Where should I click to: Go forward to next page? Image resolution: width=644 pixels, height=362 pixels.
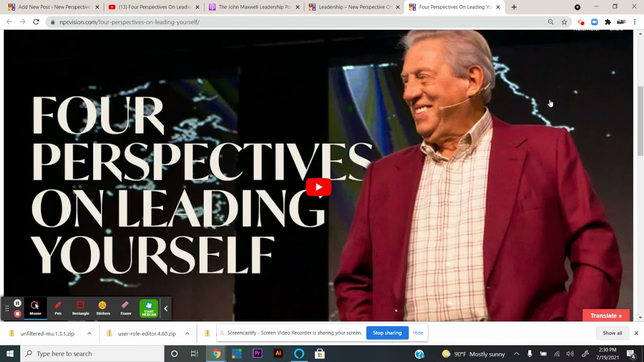point(23,22)
